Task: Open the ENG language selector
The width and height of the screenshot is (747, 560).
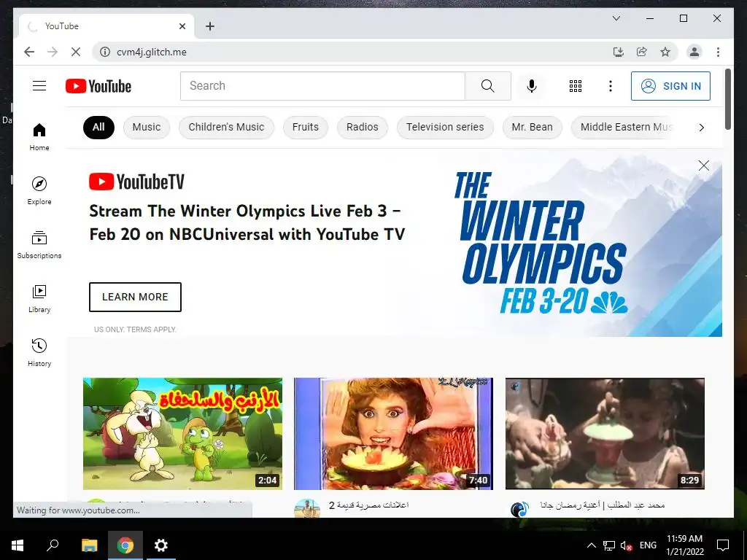Action: click(648, 545)
